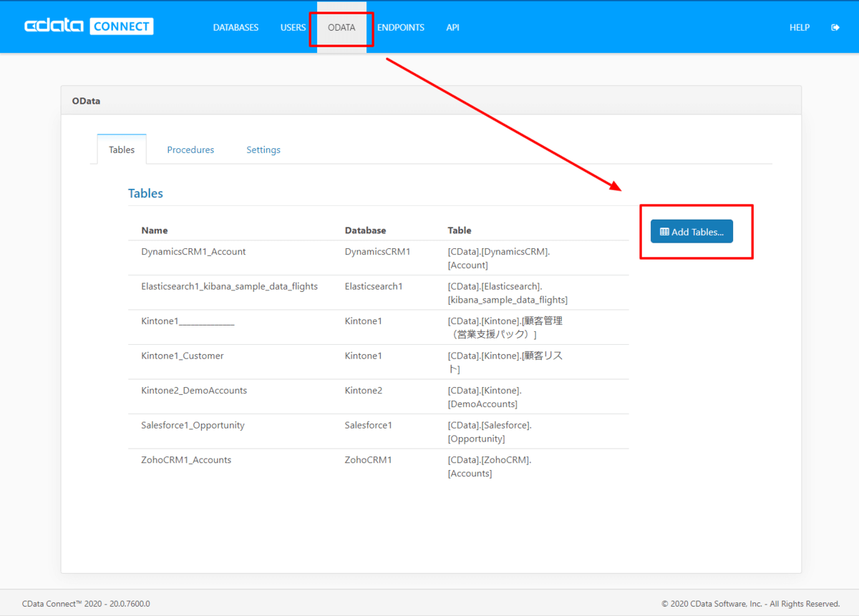Click the CData Connect logo
Screen dimensions: 859x616
pos(89,27)
